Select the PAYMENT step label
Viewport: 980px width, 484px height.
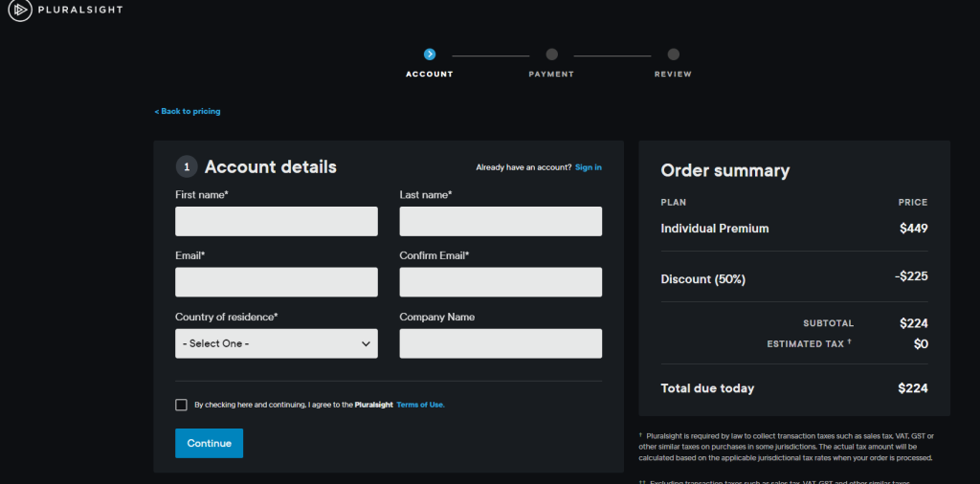(x=551, y=75)
